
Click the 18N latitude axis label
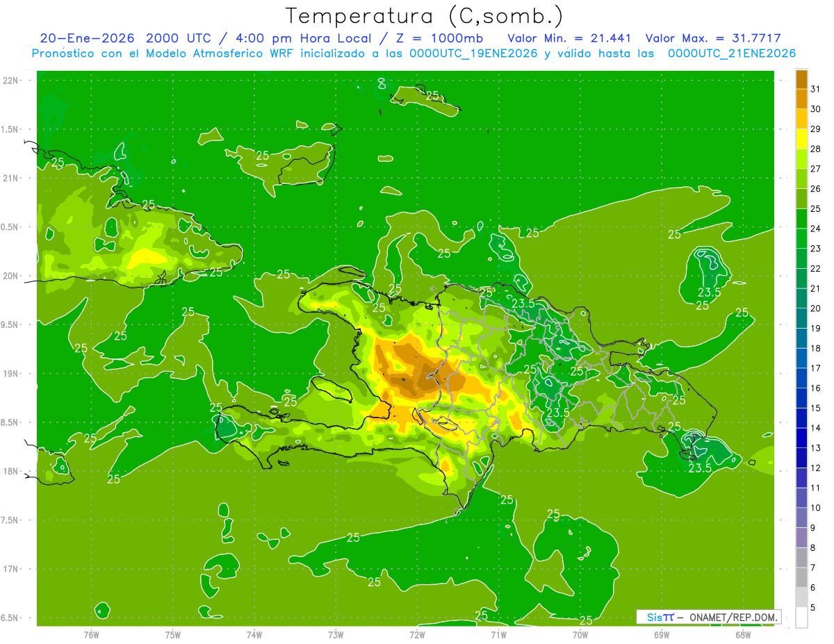[12, 472]
